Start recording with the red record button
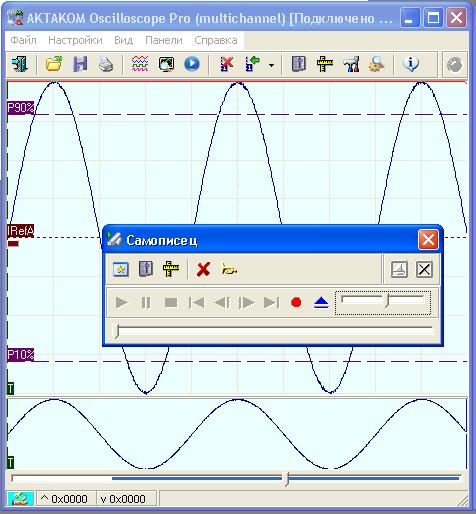Image resolution: width=476 pixels, height=514 pixels. tap(296, 302)
